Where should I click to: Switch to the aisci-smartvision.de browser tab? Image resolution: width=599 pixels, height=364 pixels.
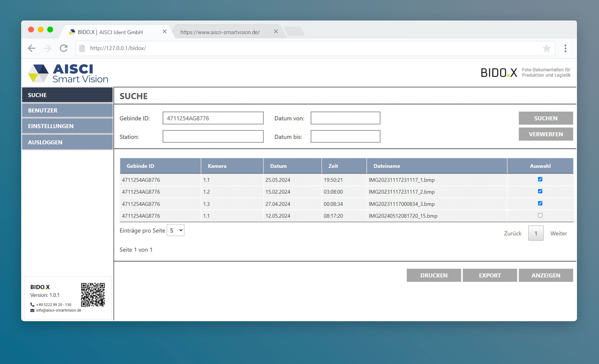220,32
